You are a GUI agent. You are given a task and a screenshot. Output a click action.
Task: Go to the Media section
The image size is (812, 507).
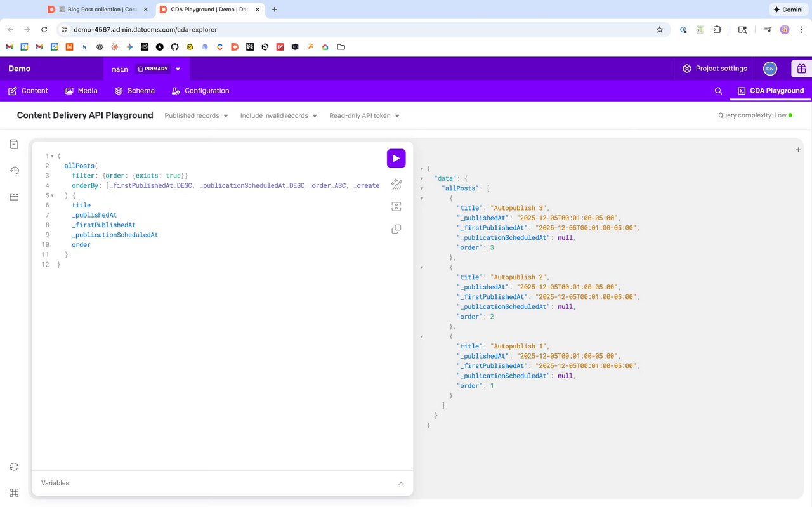(x=81, y=91)
